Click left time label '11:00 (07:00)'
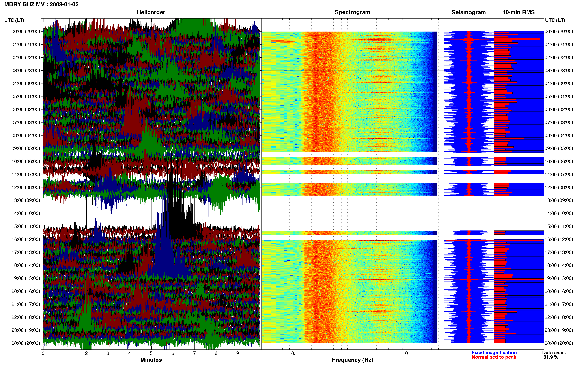Viewport: 588px width, 368px height. [26, 174]
